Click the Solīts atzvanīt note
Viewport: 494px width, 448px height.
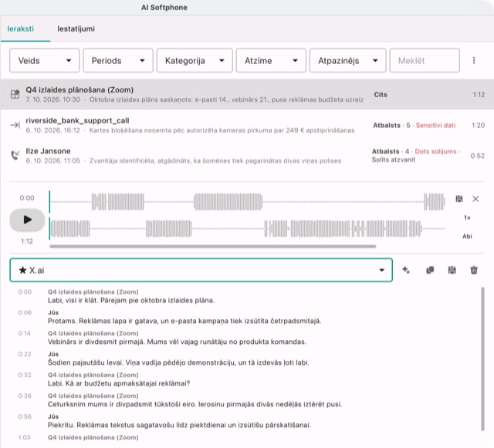pyautogui.click(x=393, y=160)
